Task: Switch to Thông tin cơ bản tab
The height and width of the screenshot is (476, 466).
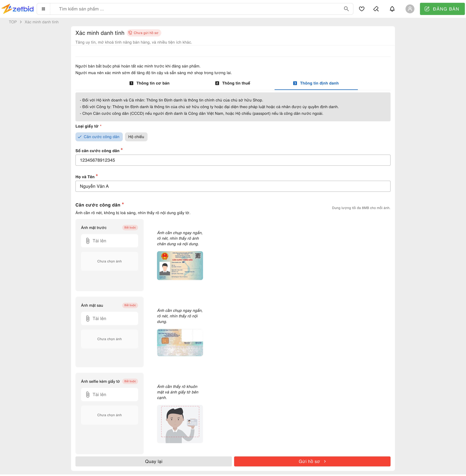Action: (149, 83)
